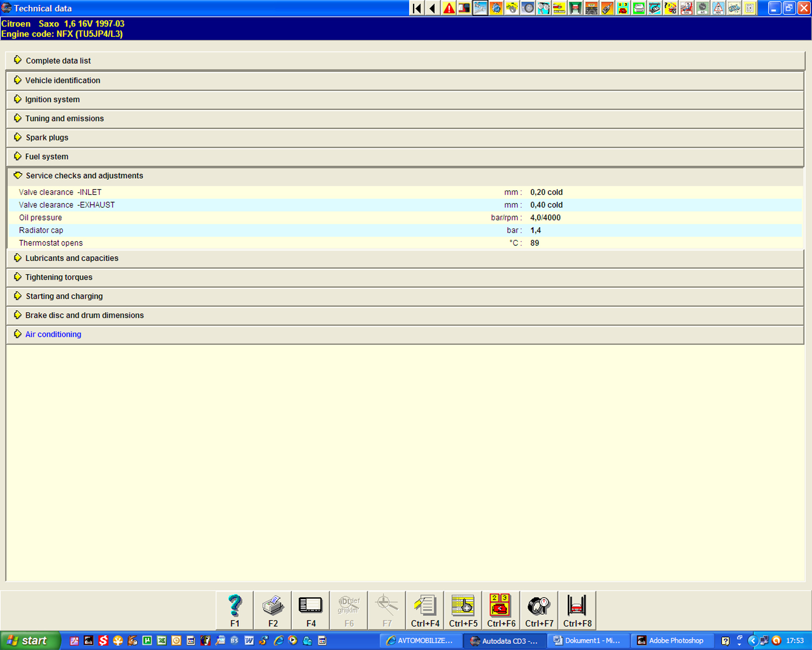Launch Excel from the quick launch bar
This screenshot has height=650, width=812.
click(161, 641)
